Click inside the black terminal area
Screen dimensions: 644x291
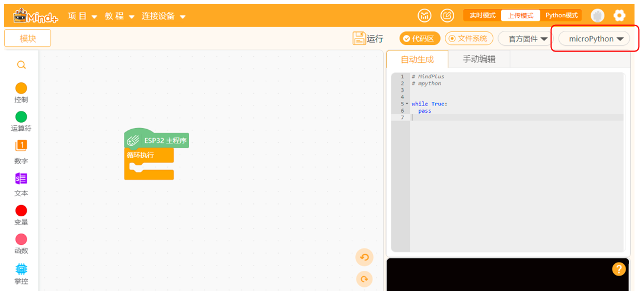click(508, 274)
